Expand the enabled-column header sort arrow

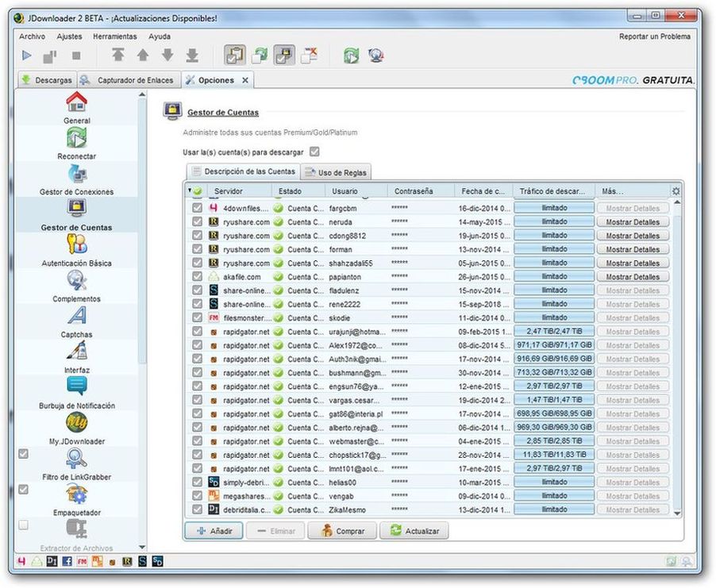190,190
